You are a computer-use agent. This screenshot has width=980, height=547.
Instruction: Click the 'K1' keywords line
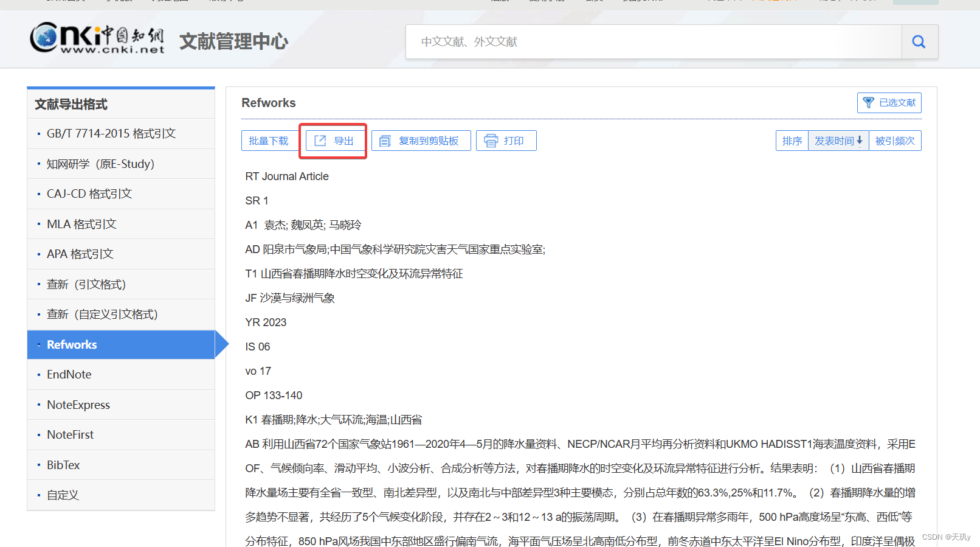point(333,420)
